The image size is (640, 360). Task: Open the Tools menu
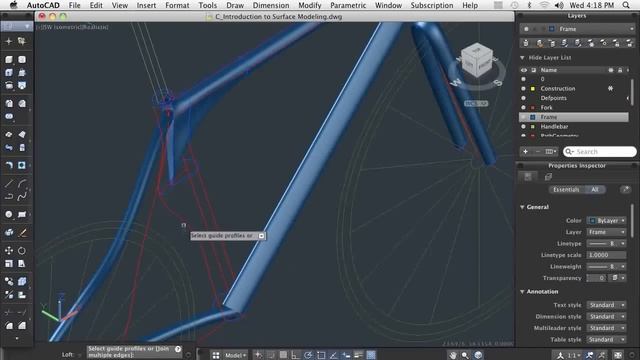[x=208, y=5]
